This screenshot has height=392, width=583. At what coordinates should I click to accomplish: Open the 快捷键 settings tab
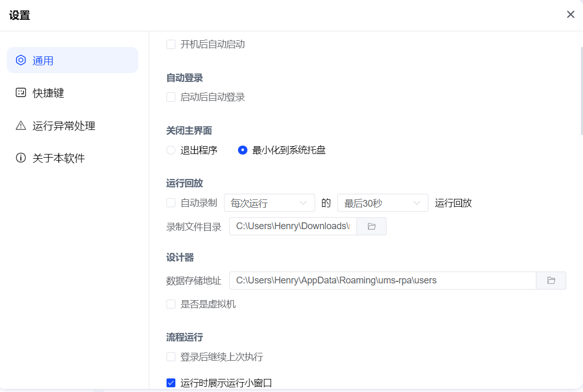[49, 93]
